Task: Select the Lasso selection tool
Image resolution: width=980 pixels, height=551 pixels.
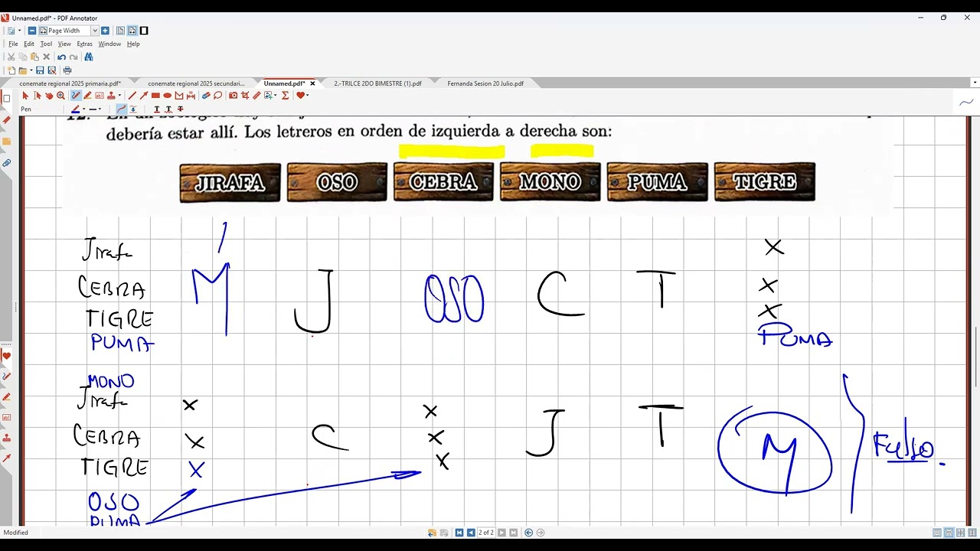Action: coord(218,96)
